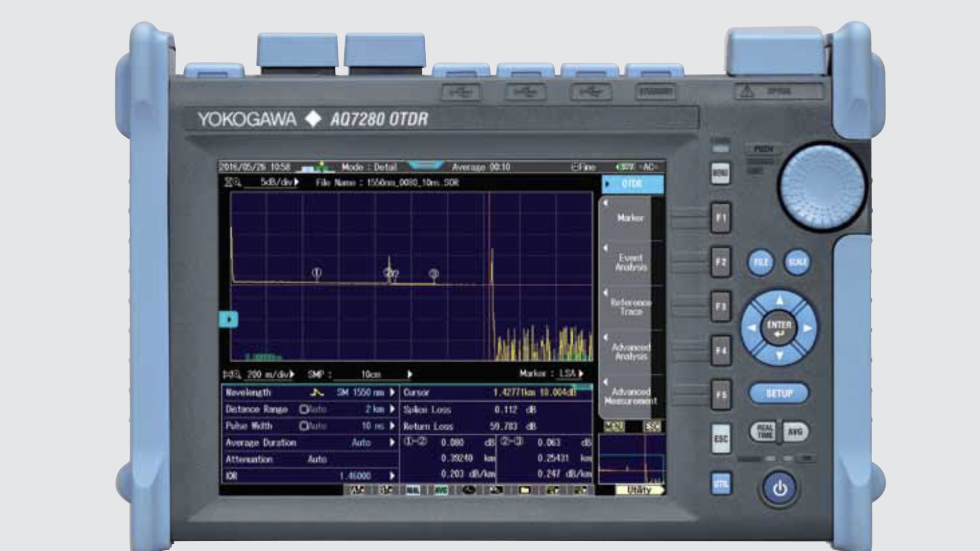Start AVG averaged measurement
This screenshot has width=980, height=551.
(x=795, y=432)
